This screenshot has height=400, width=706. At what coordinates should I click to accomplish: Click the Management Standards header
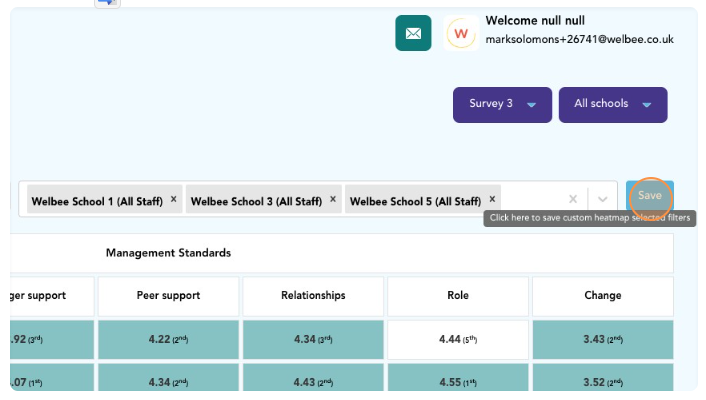tap(168, 253)
